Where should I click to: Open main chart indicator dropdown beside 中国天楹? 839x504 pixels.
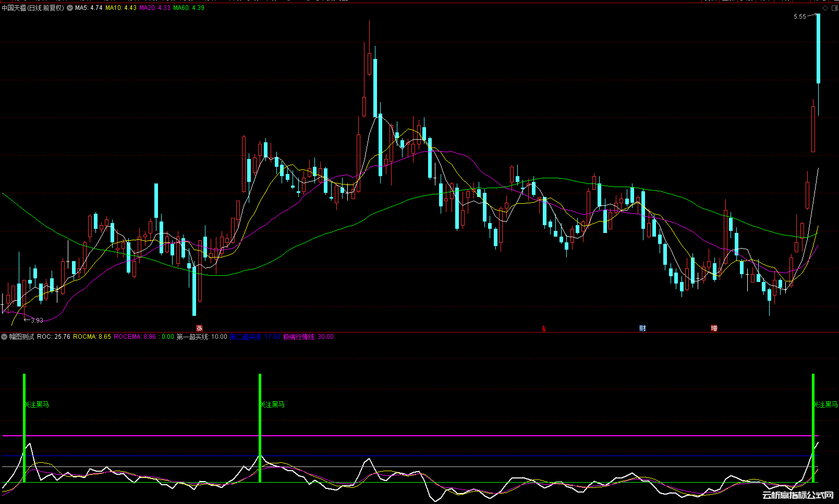[x=70, y=8]
